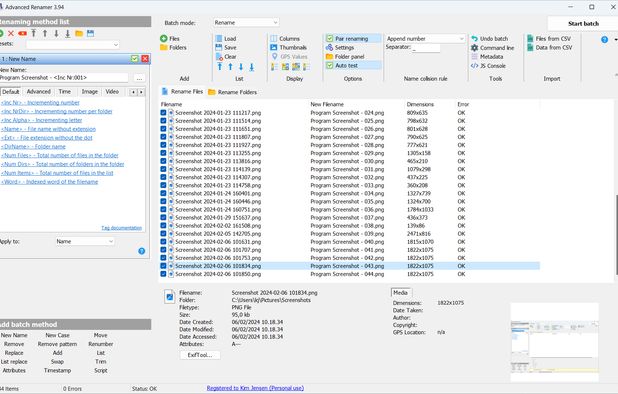The image size is (618, 394).
Task: Import Data from CSV
Action: pos(550,48)
